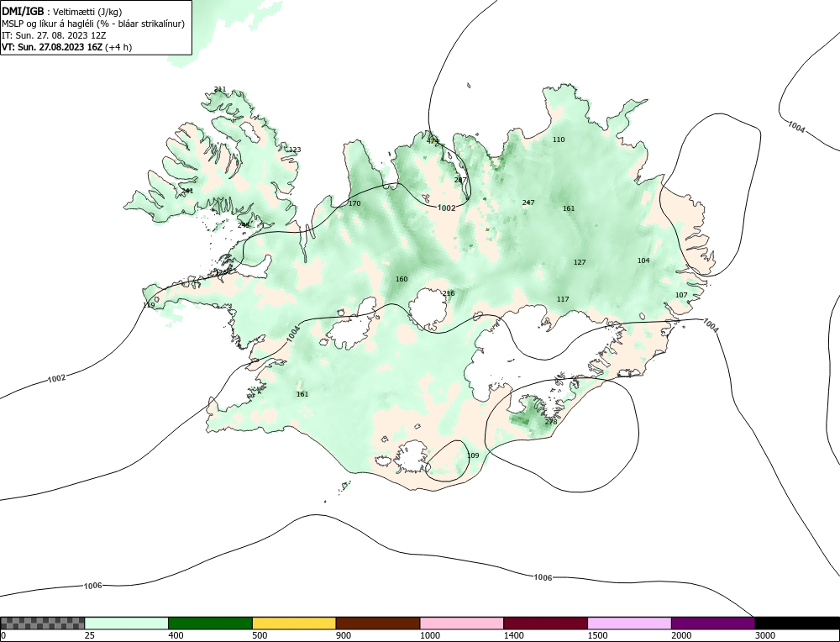Image resolution: width=840 pixels, height=642 pixels.
Task: Click the 109 value on the south coast
Action: click(473, 456)
